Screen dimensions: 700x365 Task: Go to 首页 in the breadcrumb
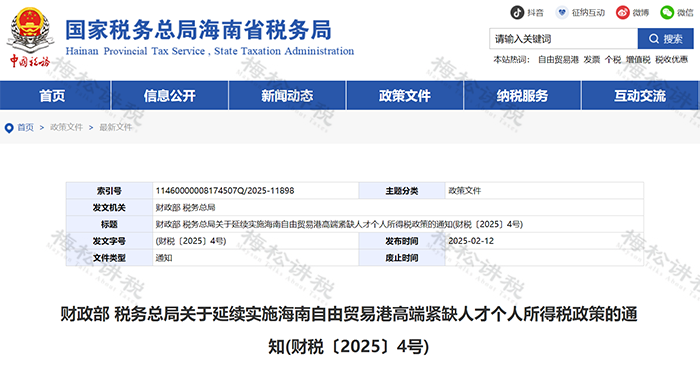25,128
